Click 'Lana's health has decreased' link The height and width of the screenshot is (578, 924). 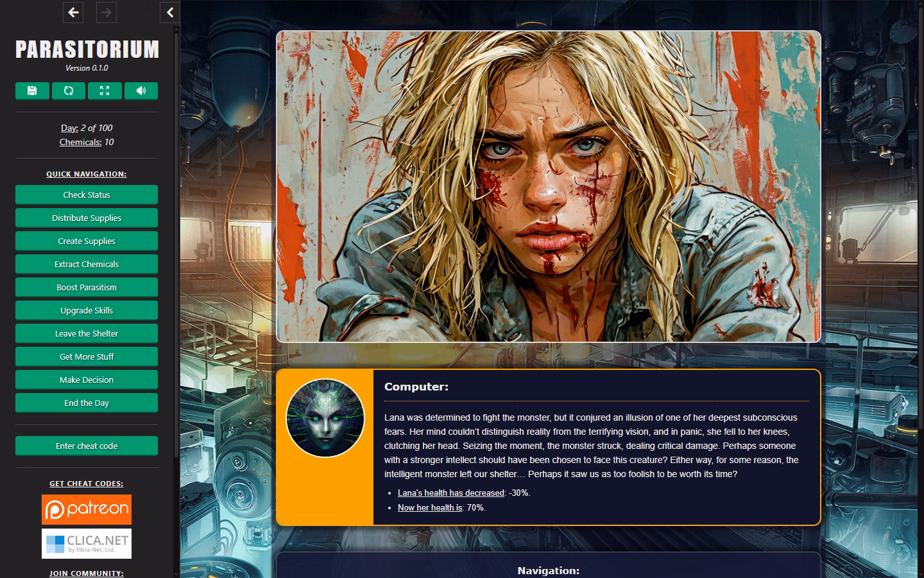(451, 493)
